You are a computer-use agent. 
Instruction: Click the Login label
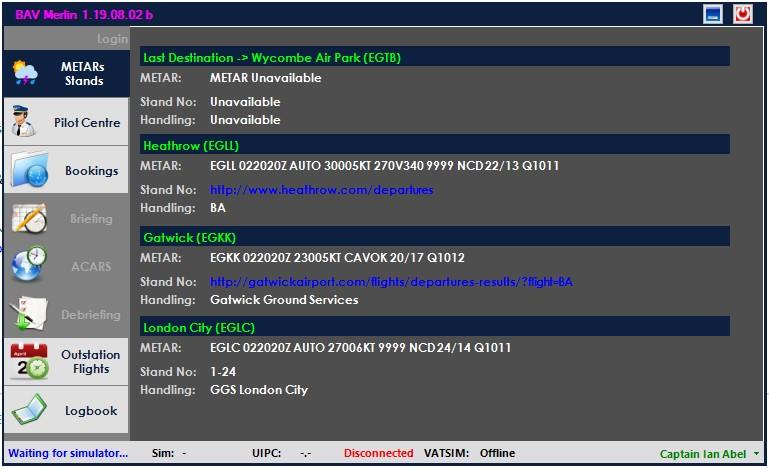pyautogui.click(x=112, y=39)
